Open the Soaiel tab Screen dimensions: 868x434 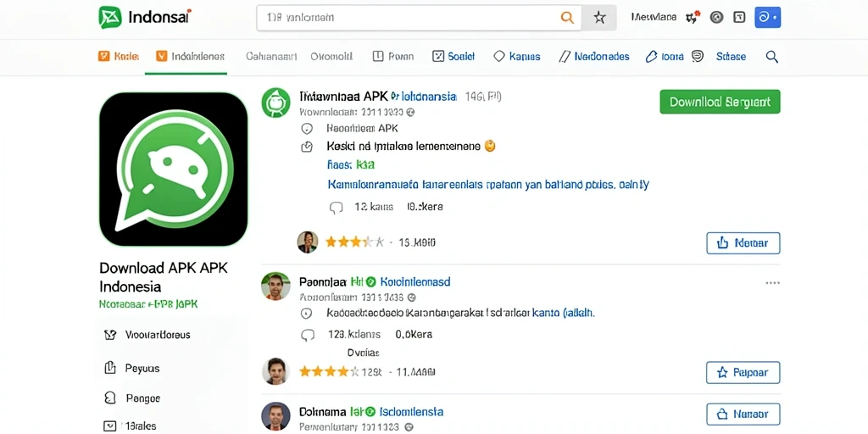point(453,56)
